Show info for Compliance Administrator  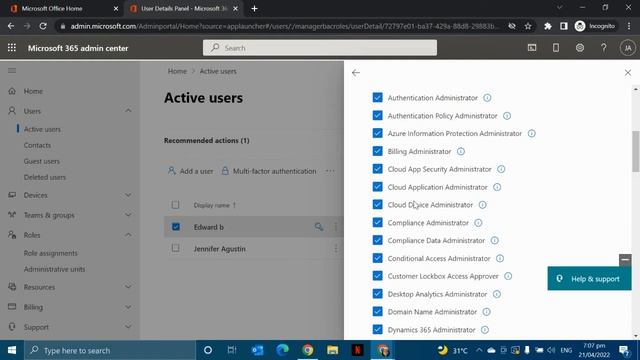[478, 223]
